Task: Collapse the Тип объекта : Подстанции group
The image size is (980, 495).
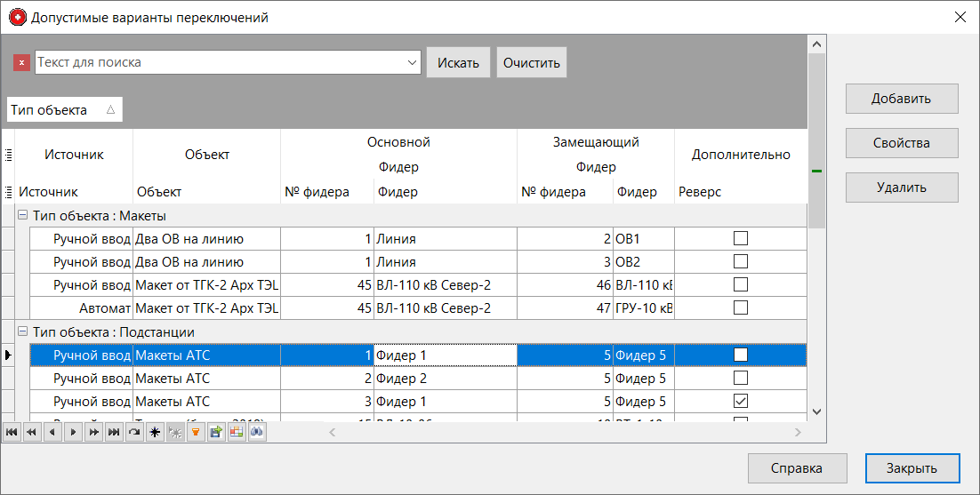Action: (x=22, y=332)
